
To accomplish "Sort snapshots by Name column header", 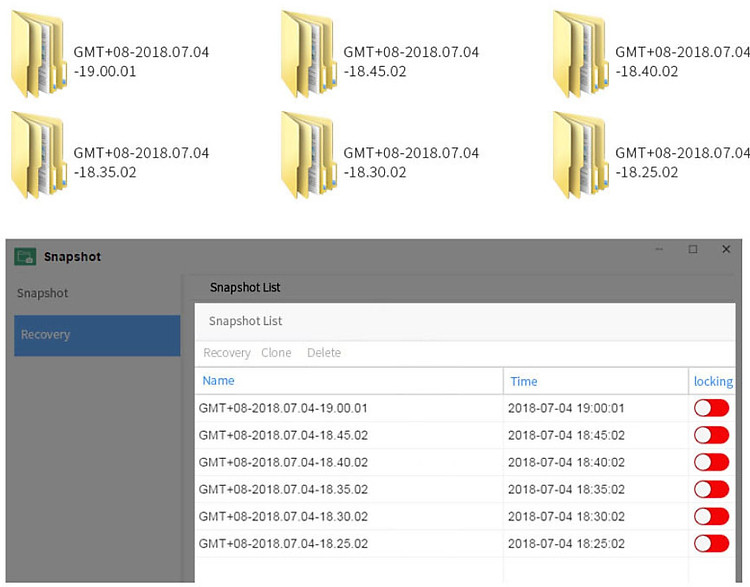I will pos(218,381).
